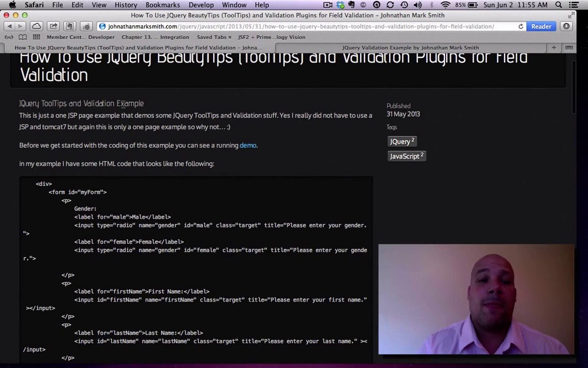Show all tabs button at tab bar end

569,48
